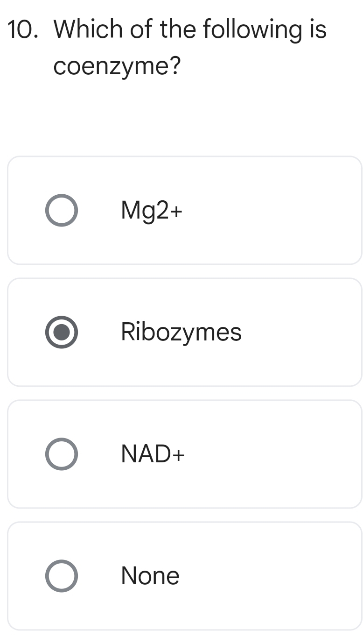Viewport: 363px width, 644px height.
Task: Tap the Ribozymes option label text
Action: point(181,332)
